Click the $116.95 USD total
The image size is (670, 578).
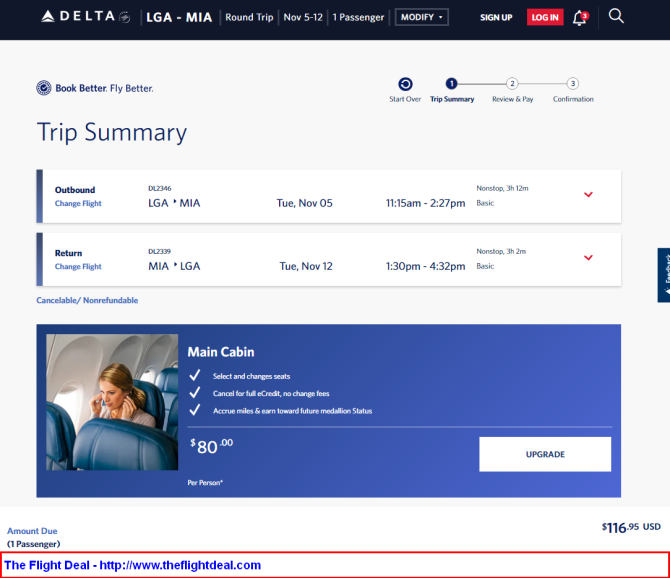pyautogui.click(x=631, y=528)
